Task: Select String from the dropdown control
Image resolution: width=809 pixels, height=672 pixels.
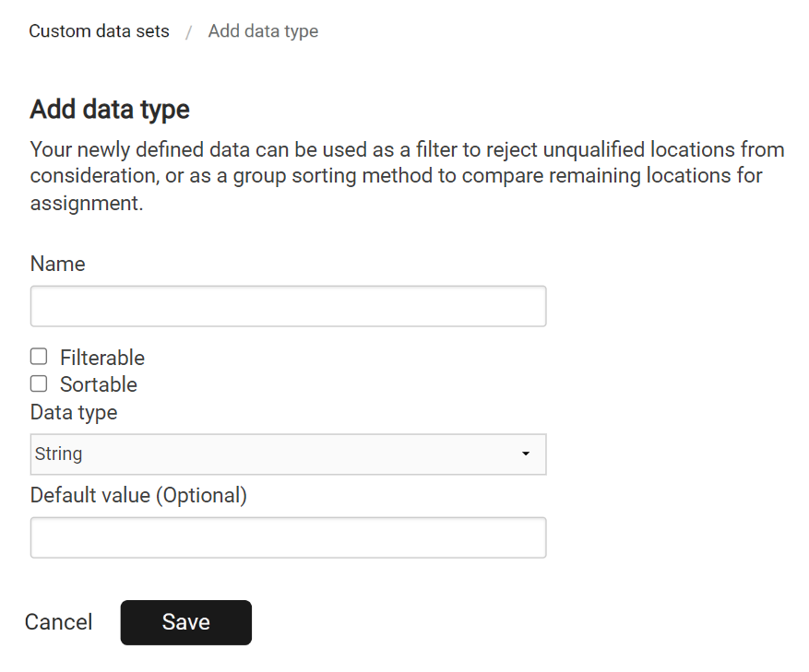Action: pyautogui.click(x=288, y=454)
